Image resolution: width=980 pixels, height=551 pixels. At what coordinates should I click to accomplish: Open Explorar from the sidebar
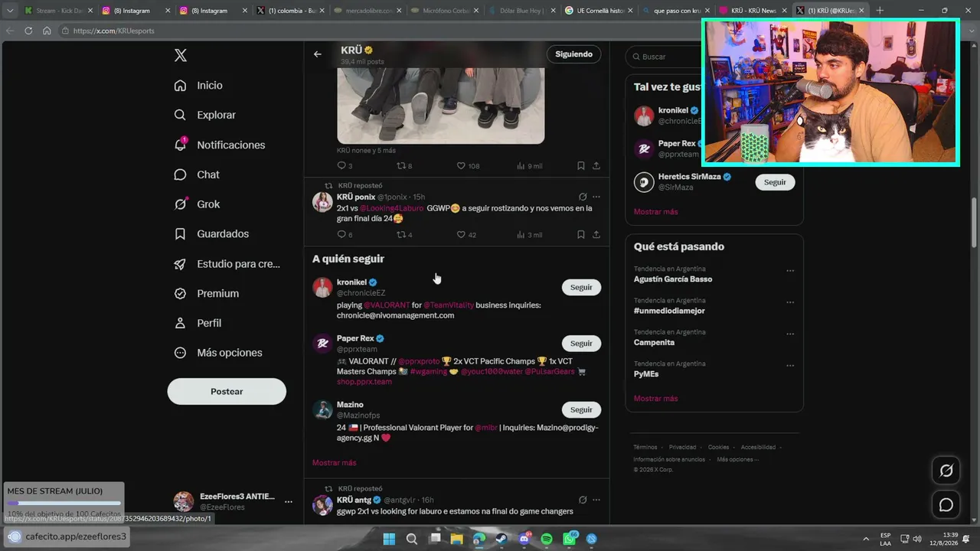point(204,115)
